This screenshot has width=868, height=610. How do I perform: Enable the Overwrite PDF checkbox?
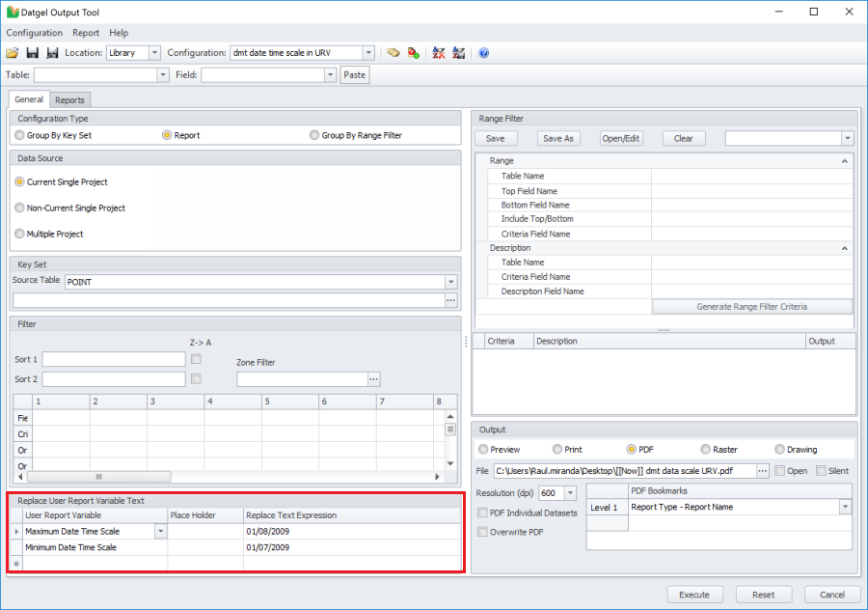click(482, 532)
